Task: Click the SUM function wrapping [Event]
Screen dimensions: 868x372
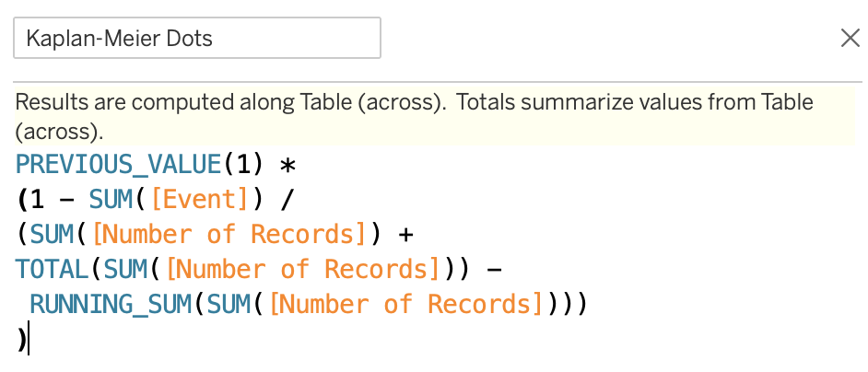Action: pyautogui.click(x=110, y=200)
